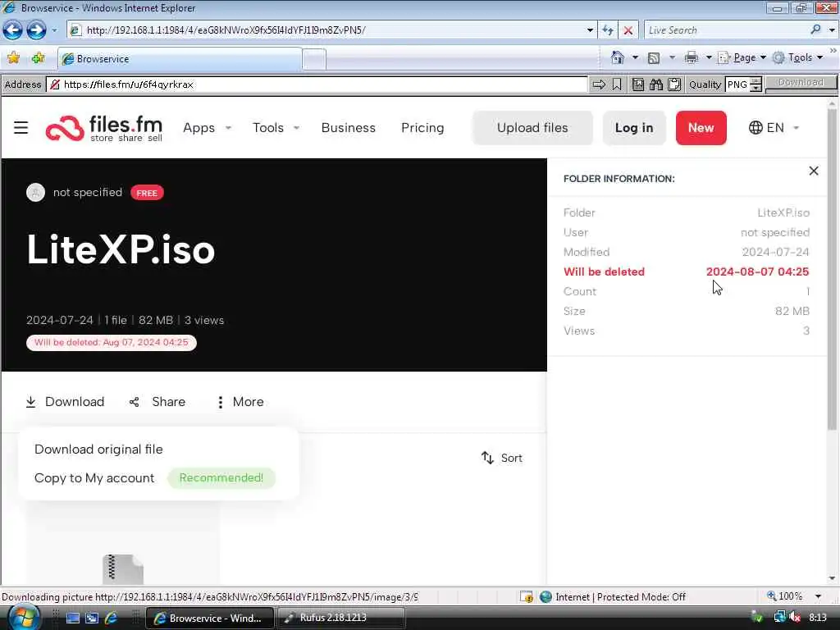This screenshot has height=630, width=840.
Task: Click the Show Desktop quick launch icon
Action: pyautogui.click(x=72, y=618)
